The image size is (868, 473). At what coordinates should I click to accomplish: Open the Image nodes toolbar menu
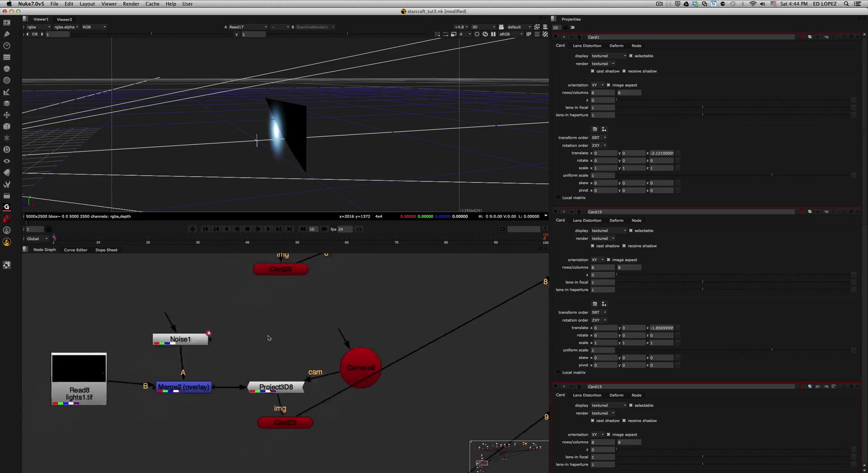7,22
